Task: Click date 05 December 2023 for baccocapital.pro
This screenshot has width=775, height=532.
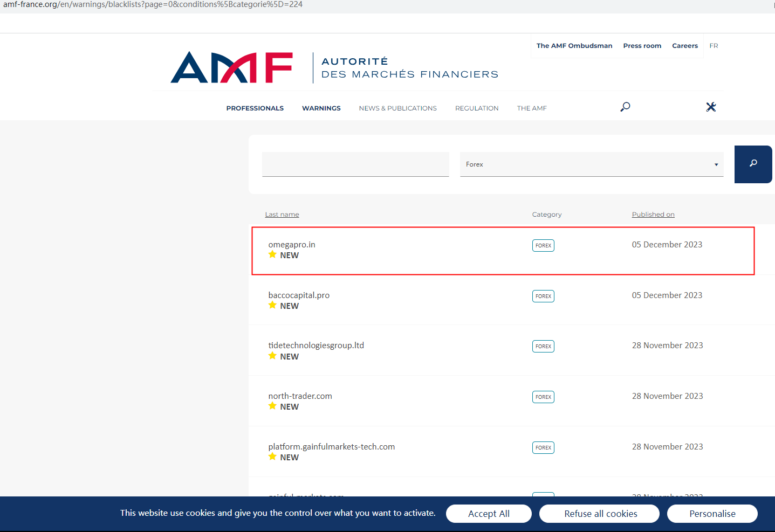Action: (667, 295)
